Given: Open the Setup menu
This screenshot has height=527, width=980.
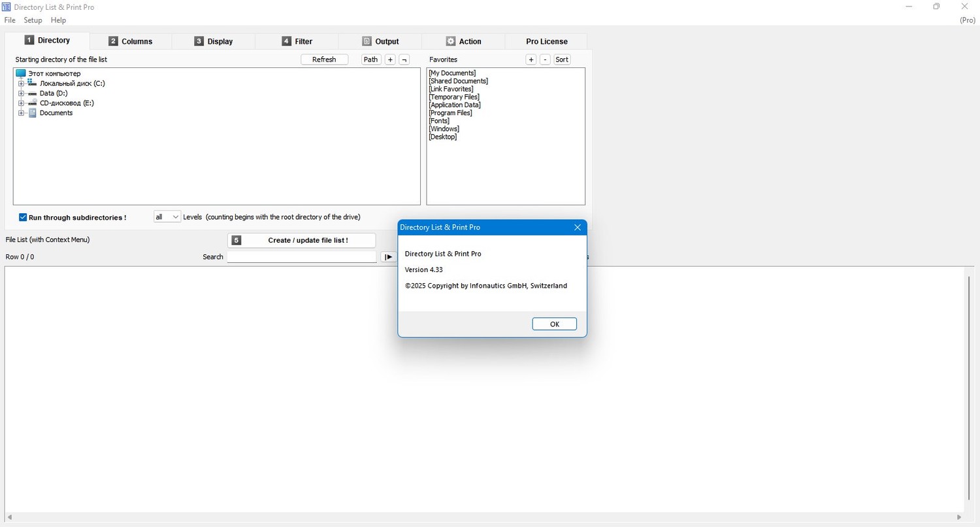Looking at the screenshot, I should [x=33, y=20].
